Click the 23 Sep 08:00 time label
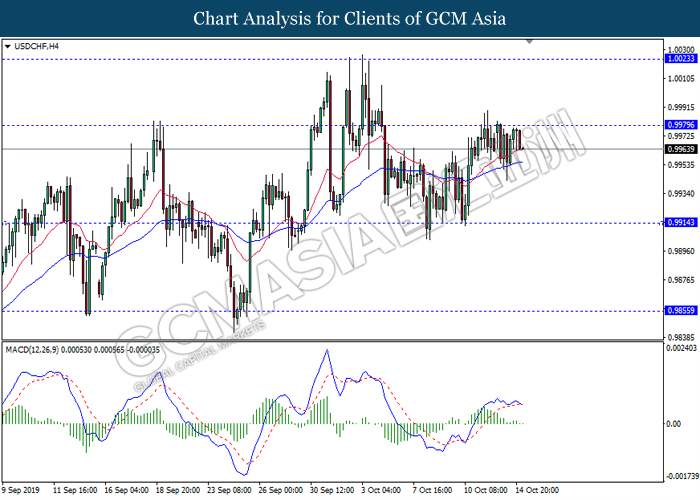 (229, 490)
